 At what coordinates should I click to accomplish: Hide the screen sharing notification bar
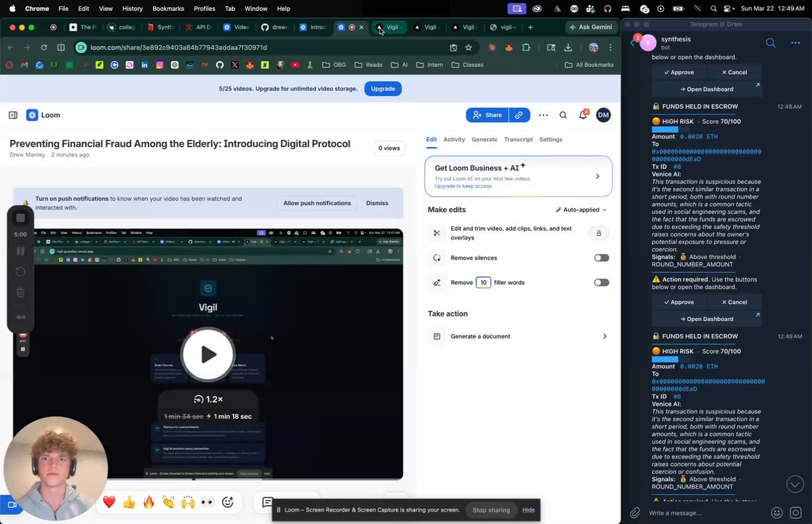(x=528, y=510)
